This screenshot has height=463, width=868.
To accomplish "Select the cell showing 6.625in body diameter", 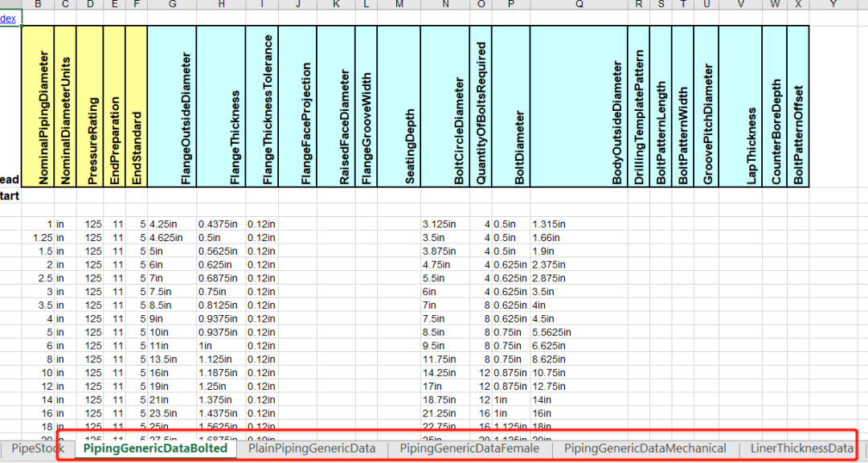I will click(x=579, y=346).
